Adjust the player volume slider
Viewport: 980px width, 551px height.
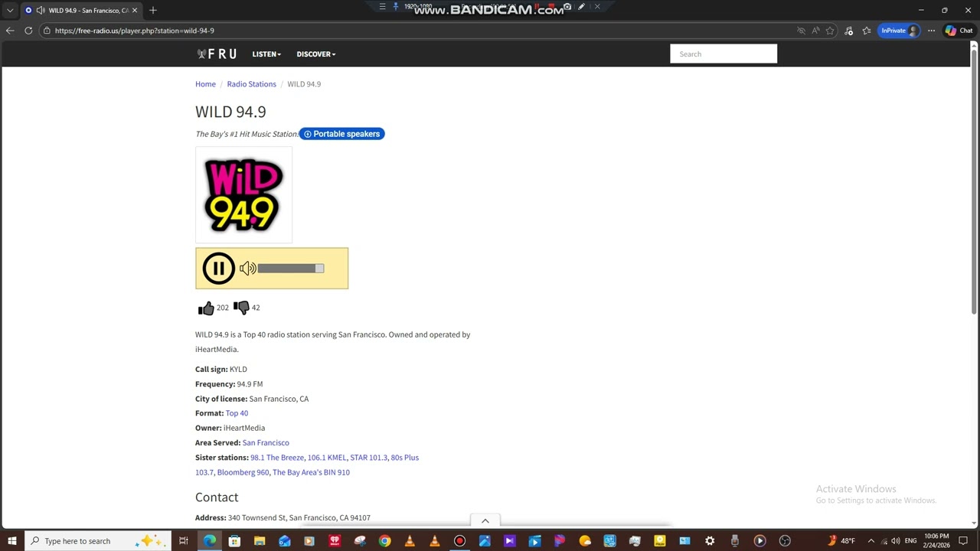291,269
